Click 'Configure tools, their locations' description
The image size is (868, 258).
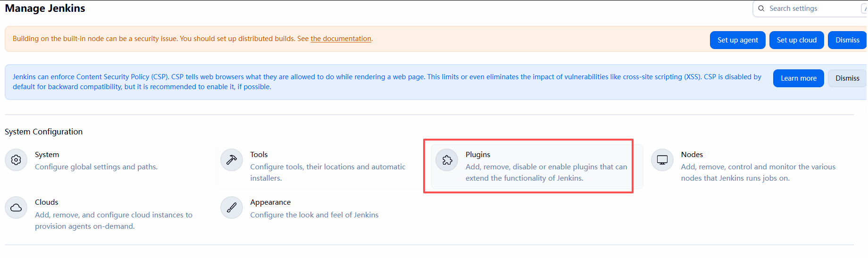[x=327, y=173]
